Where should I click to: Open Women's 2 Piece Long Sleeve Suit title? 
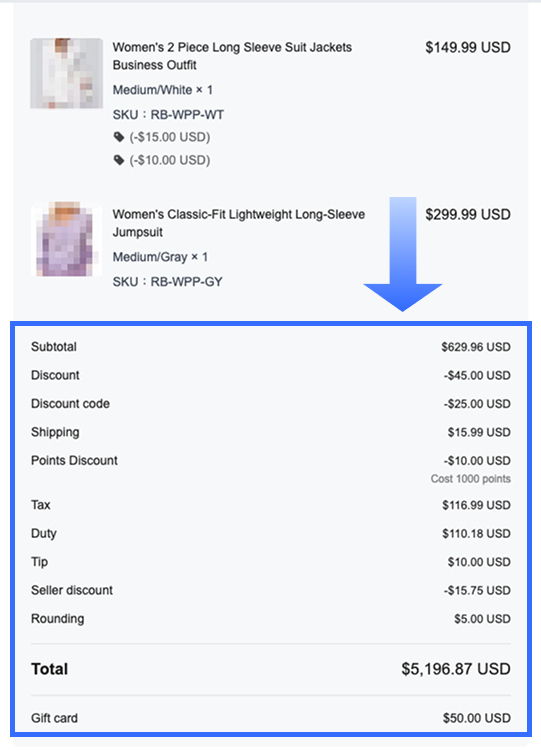232,56
